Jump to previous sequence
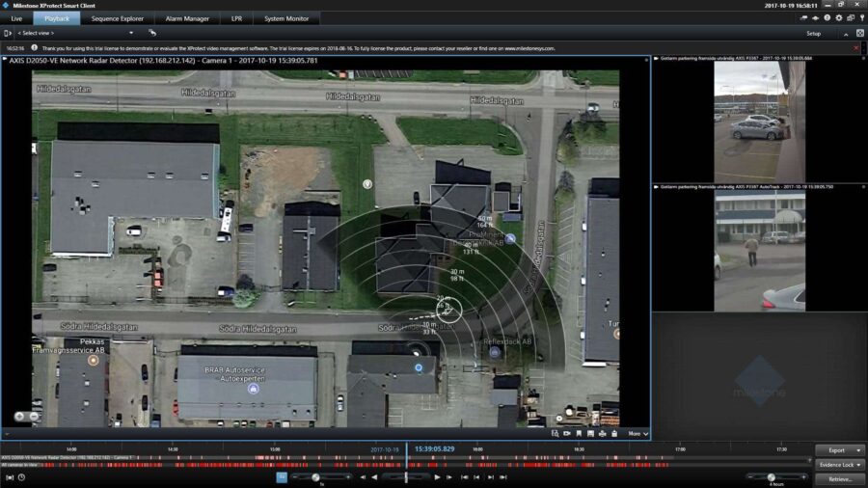The image size is (868, 488). (476, 477)
